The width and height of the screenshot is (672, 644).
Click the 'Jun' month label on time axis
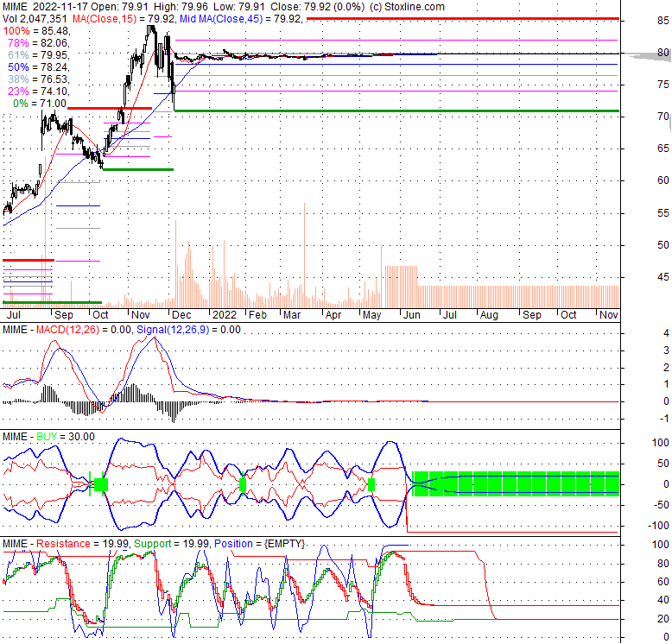(412, 315)
